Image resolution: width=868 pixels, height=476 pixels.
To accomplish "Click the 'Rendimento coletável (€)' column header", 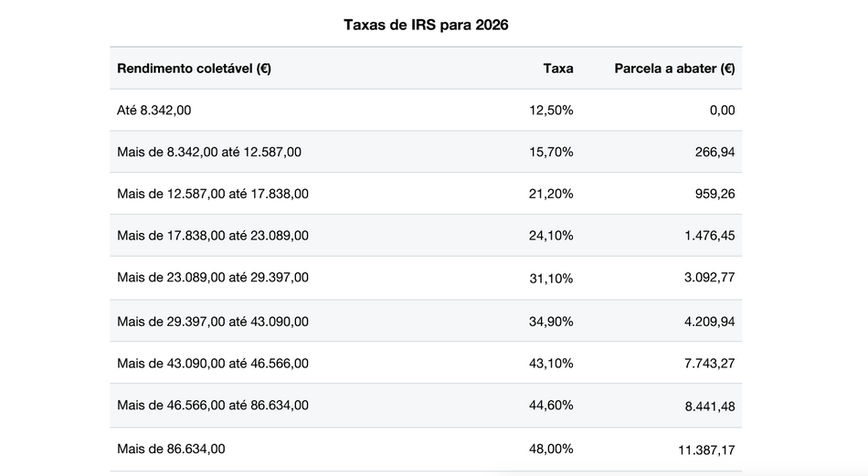I will pos(194,69).
